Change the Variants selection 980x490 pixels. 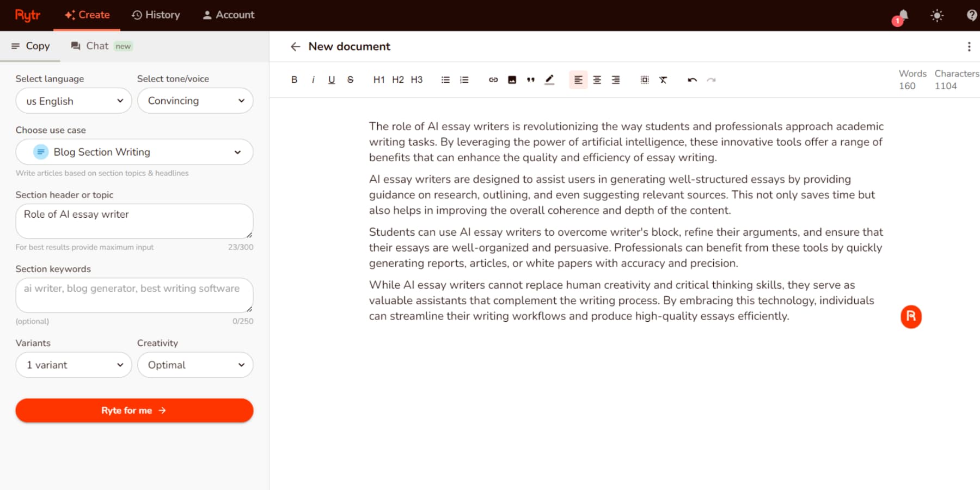click(73, 365)
